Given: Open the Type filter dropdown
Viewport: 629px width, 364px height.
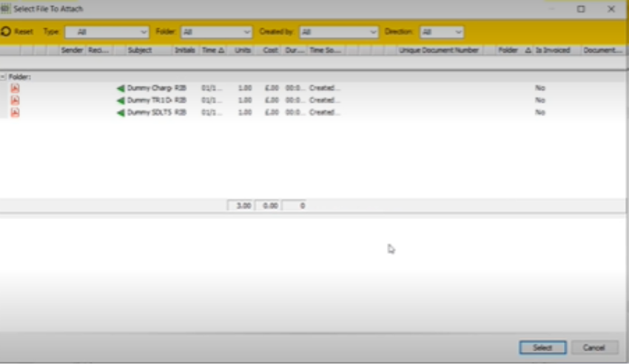Looking at the screenshot, I should click(107, 32).
